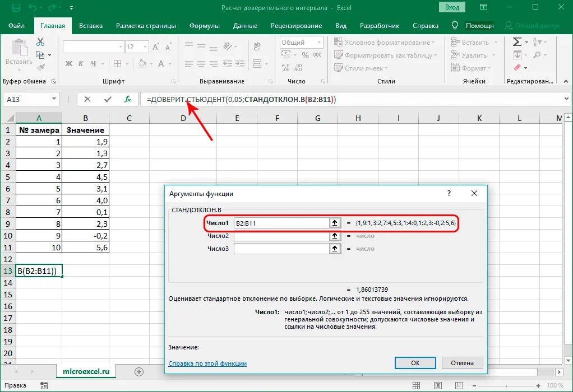Click the increase font size icon
The height and width of the screenshot is (392, 573).
(x=156, y=46)
